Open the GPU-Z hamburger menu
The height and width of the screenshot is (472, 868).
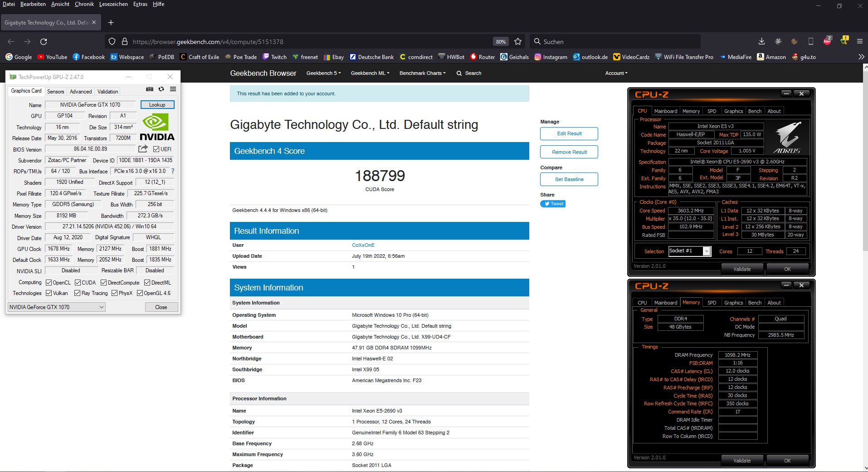pyautogui.click(x=173, y=89)
